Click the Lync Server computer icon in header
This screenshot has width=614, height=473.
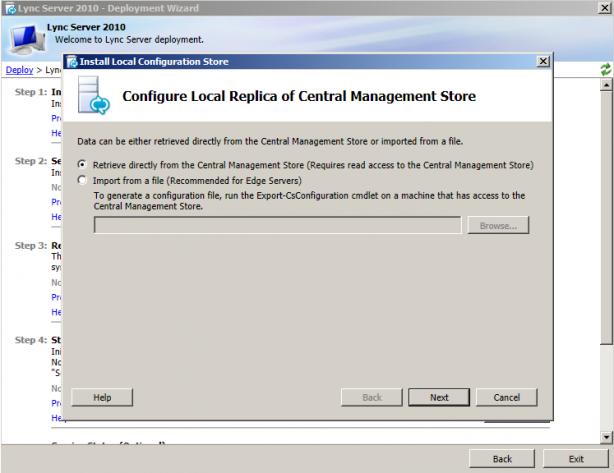coord(27,39)
